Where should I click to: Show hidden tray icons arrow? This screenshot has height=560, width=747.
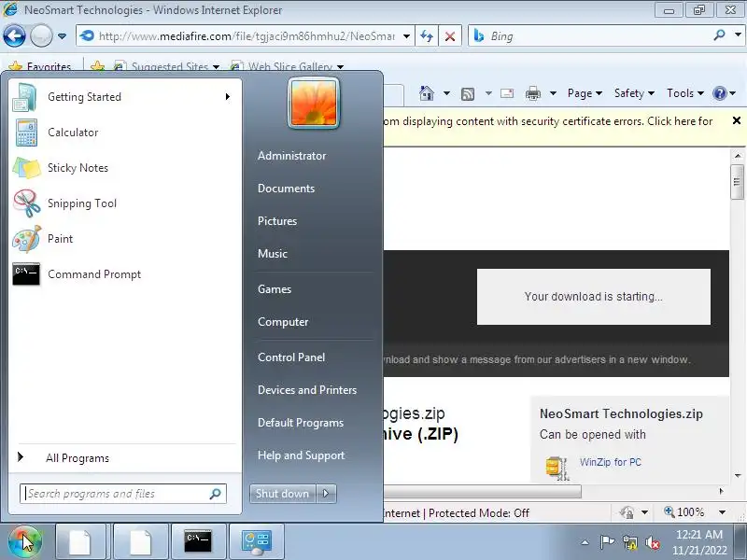coord(585,542)
